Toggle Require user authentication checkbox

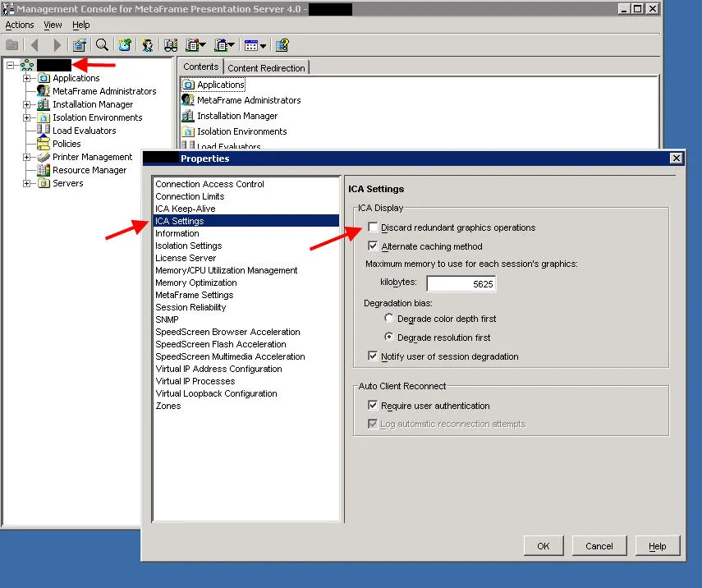coord(373,406)
